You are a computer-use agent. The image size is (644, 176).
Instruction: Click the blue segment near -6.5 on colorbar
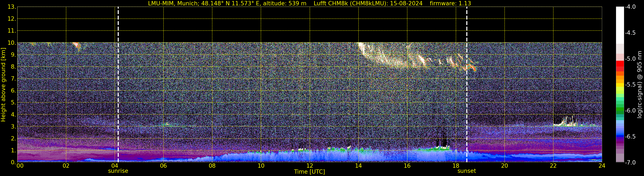coord(620,137)
